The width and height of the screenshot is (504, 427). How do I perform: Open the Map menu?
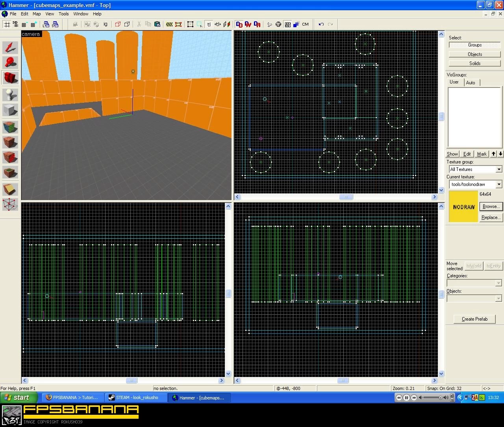[x=37, y=14]
